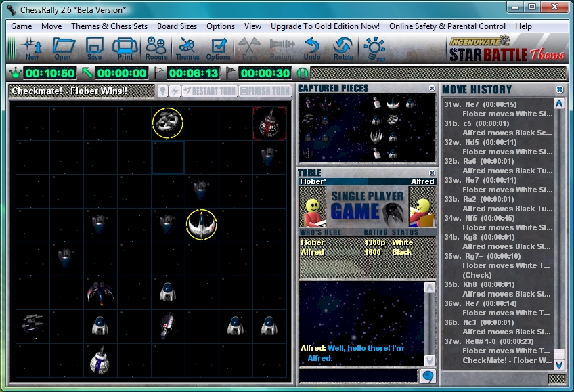Select the red-highlighted checkmated piece

click(x=269, y=123)
